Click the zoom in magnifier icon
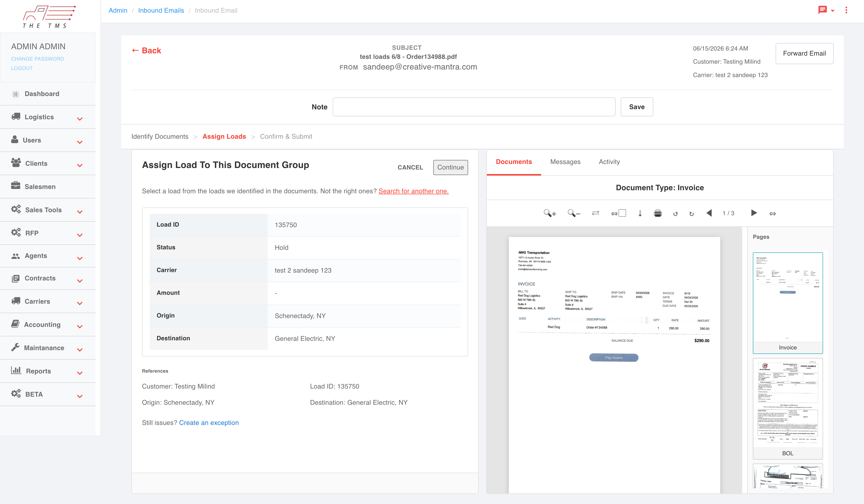Viewport: 864px width, 504px height. click(550, 213)
